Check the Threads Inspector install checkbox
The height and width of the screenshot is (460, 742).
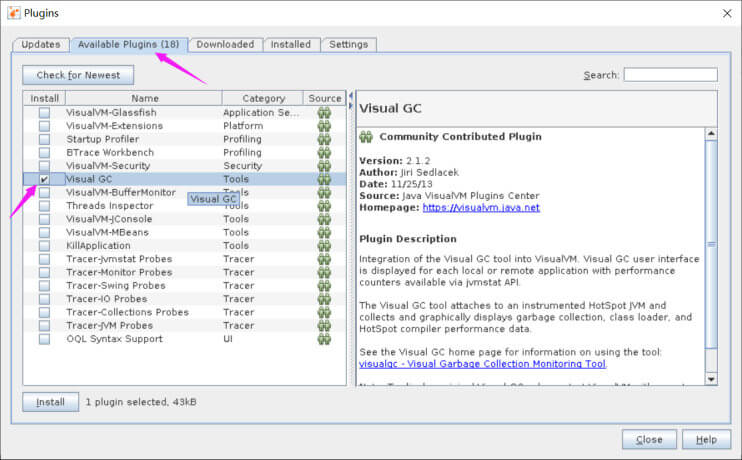coord(44,205)
